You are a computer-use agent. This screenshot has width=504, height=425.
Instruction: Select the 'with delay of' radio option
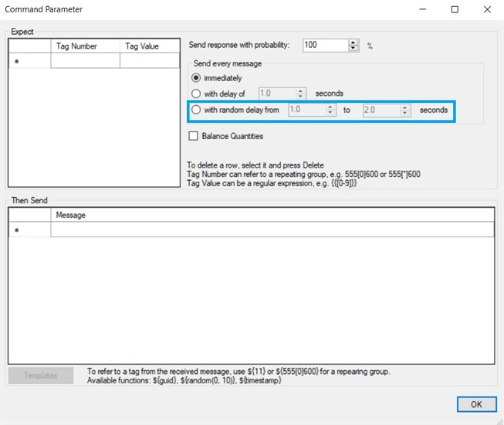click(x=196, y=93)
